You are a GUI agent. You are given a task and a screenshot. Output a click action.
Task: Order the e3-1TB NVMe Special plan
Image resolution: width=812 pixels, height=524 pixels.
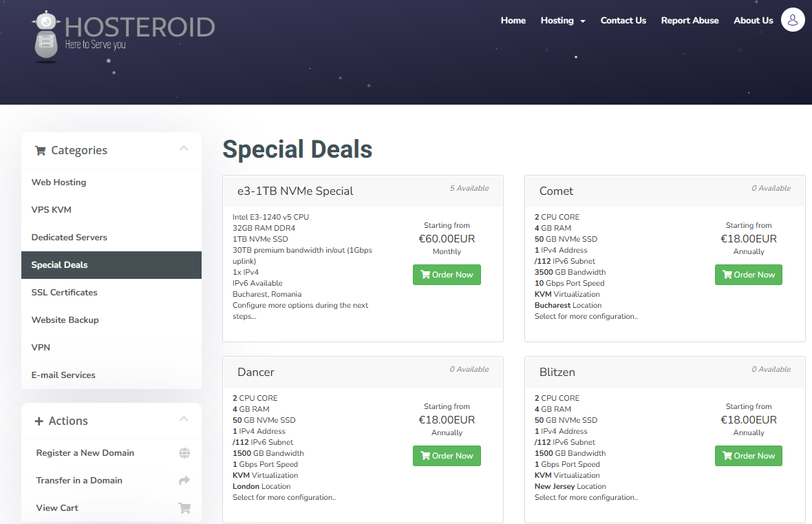click(x=447, y=275)
